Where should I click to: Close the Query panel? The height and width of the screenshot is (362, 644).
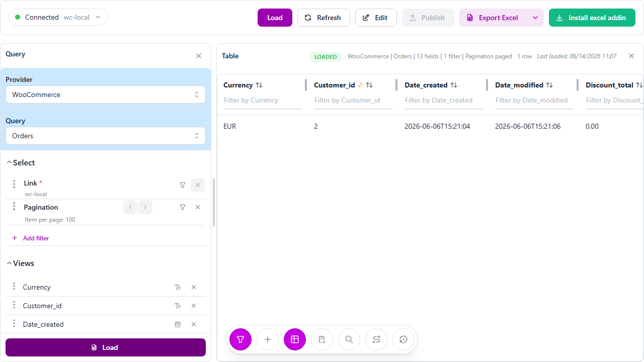[x=199, y=56]
